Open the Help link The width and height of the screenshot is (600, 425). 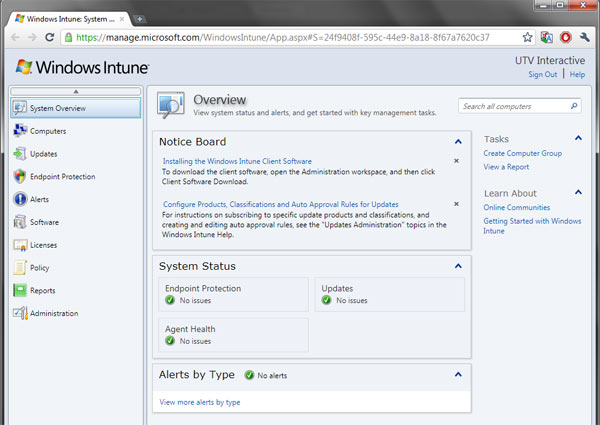(x=577, y=75)
